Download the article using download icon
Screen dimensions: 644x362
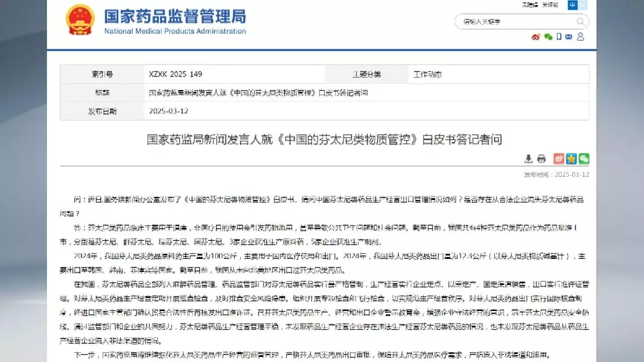tap(529, 159)
